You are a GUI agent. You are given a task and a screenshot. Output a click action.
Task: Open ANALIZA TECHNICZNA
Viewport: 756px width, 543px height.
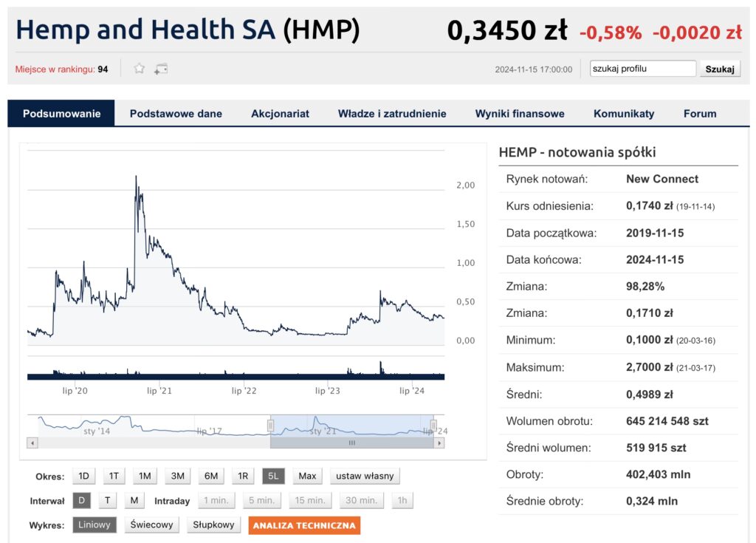304,526
